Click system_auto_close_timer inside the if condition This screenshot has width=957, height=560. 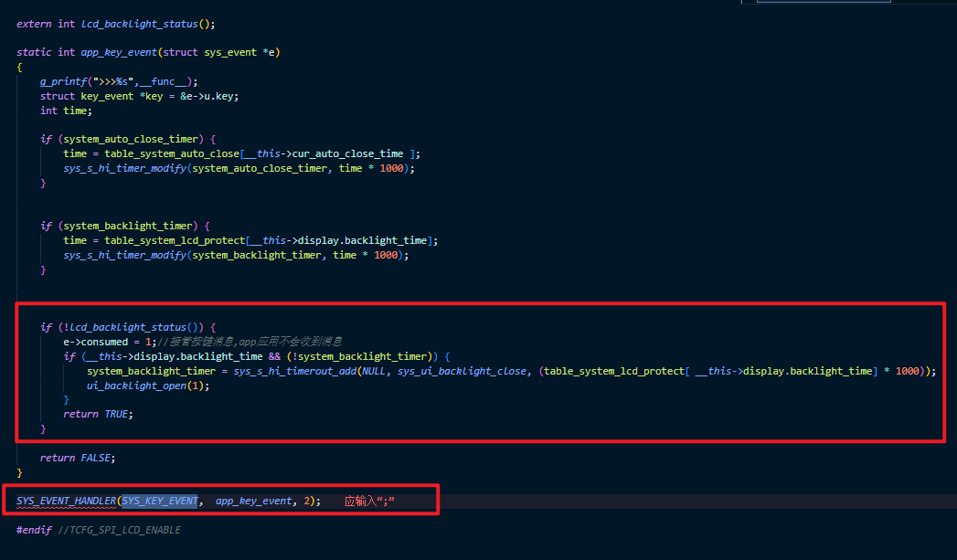click(x=131, y=139)
